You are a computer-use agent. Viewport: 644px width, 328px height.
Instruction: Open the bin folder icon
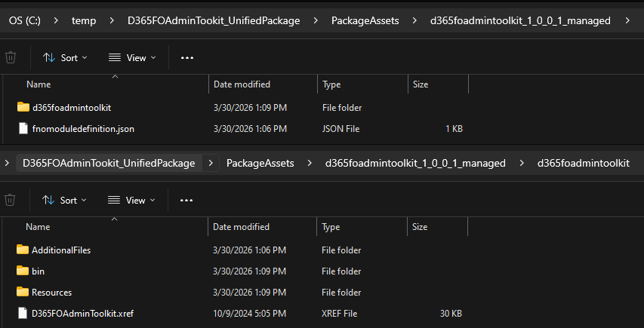point(23,271)
